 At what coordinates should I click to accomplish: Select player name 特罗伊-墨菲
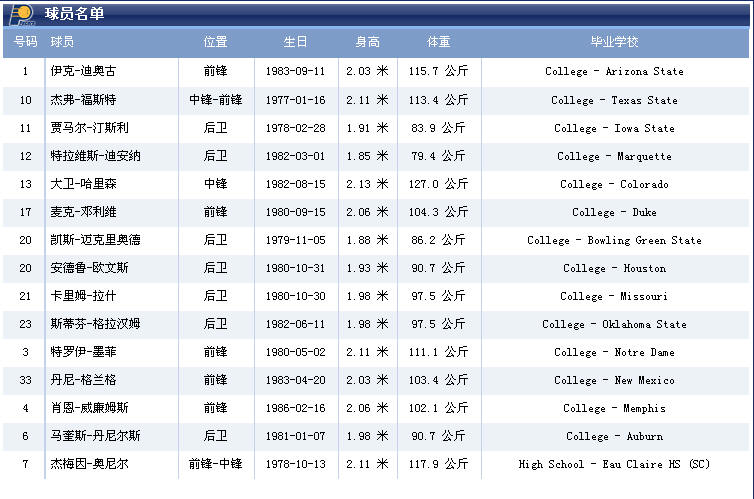(83, 352)
